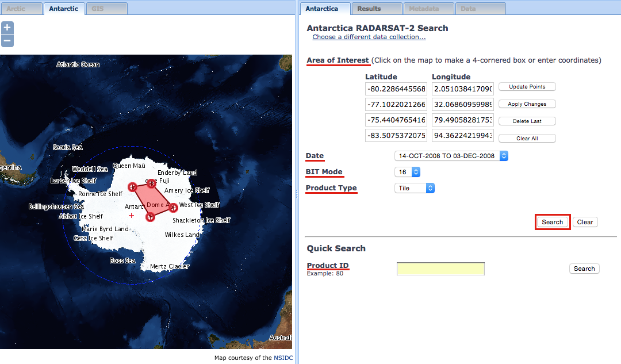621x364 pixels.
Task: Zoom in on the Antarctica map
Action: pos(7,27)
